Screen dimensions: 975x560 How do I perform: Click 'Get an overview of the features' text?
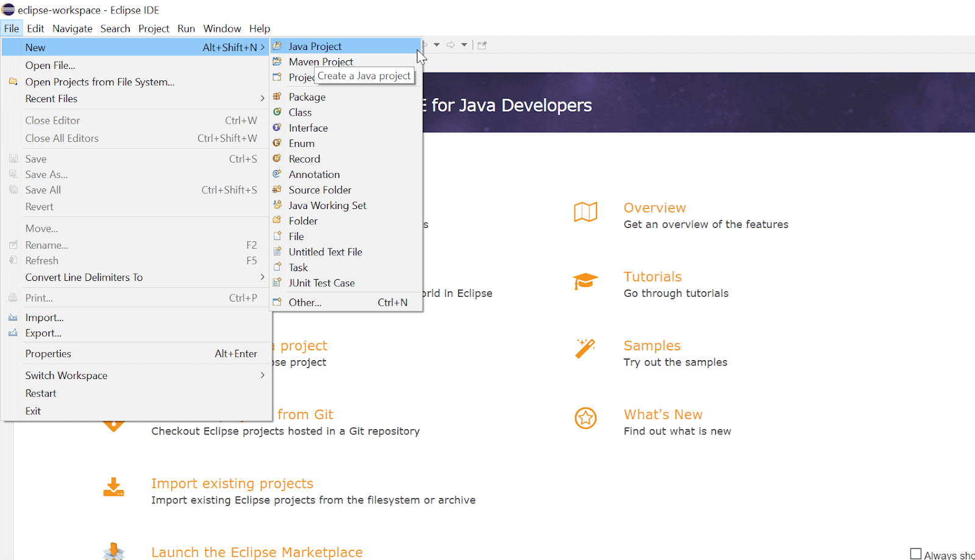[706, 224]
